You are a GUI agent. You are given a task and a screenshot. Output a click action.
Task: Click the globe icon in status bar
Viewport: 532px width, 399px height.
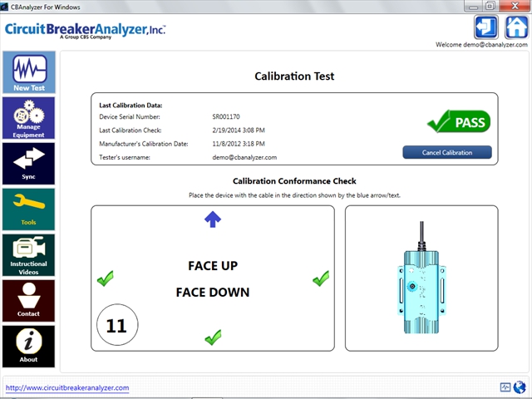pyautogui.click(x=519, y=387)
